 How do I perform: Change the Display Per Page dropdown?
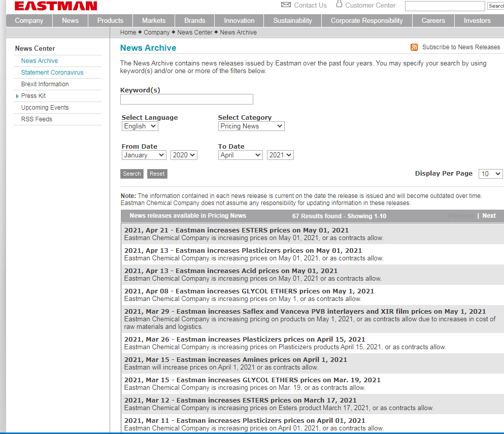490,174
